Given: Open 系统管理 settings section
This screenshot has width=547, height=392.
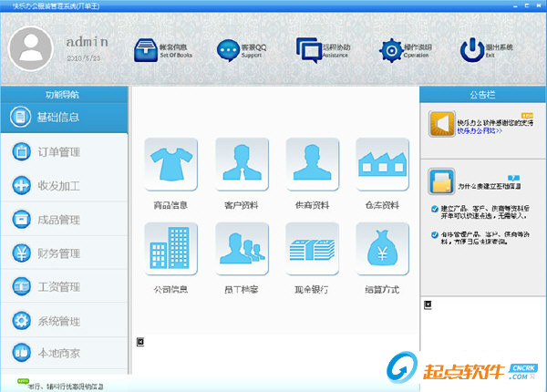Looking at the screenshot, I should pos(64,321).
